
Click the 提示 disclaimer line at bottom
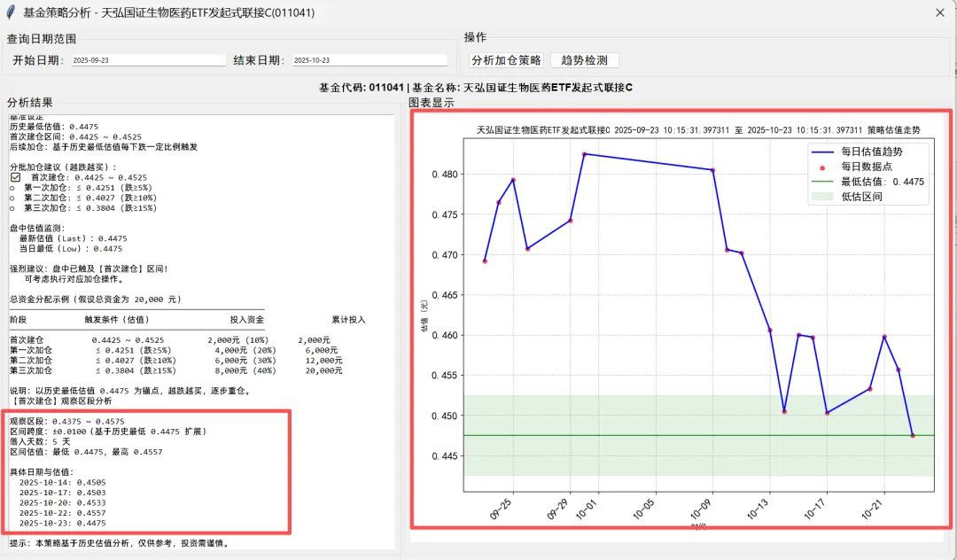121,543
